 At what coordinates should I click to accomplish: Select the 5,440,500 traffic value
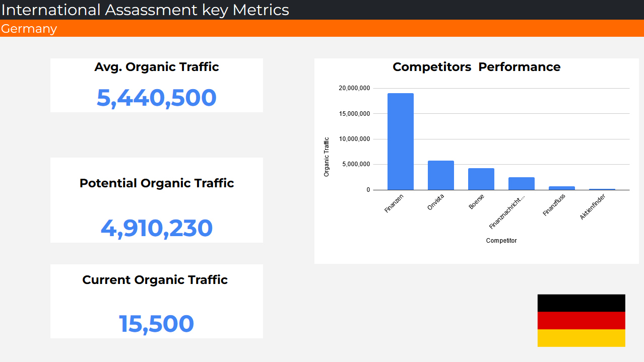point(156,98)
